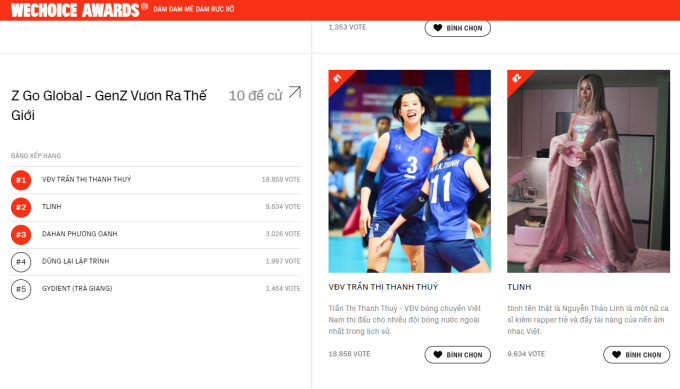The height and width of the screenshot is (389, 680).
Task: Click the 3,026 vote count
Action: 283,234
